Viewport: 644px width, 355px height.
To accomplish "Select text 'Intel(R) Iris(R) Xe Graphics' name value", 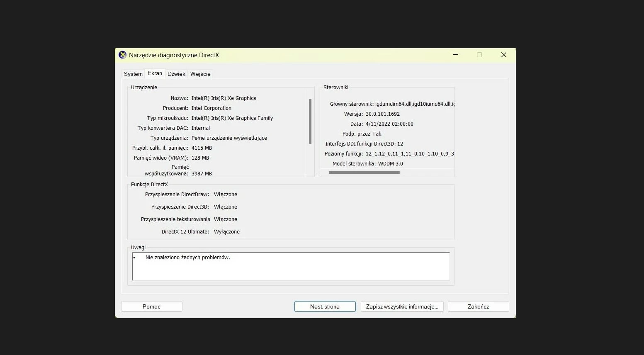I will (224, 98).
